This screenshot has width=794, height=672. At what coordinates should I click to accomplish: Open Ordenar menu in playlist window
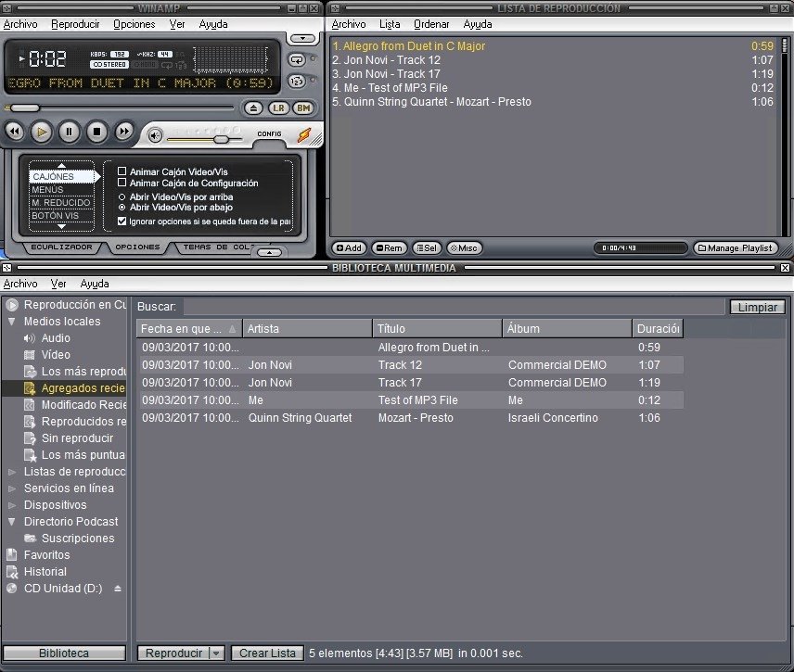[431, 24]
